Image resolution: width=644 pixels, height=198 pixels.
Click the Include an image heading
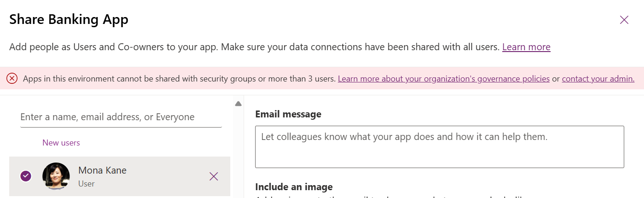click(x=294, y=187)
